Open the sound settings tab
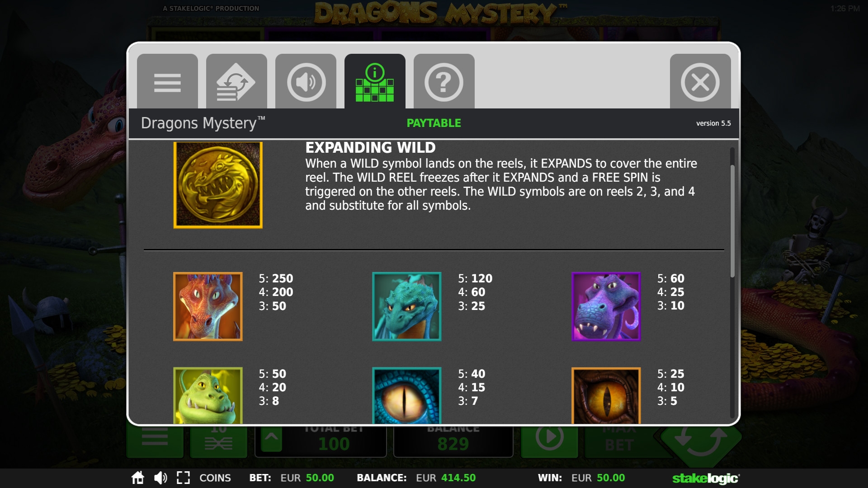 306,81
